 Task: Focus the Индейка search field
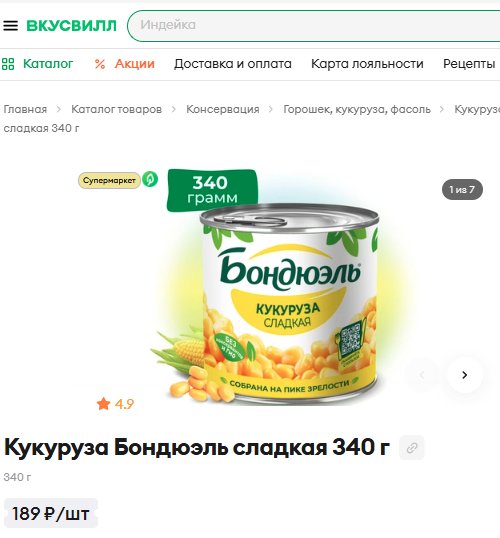(314, 26)
